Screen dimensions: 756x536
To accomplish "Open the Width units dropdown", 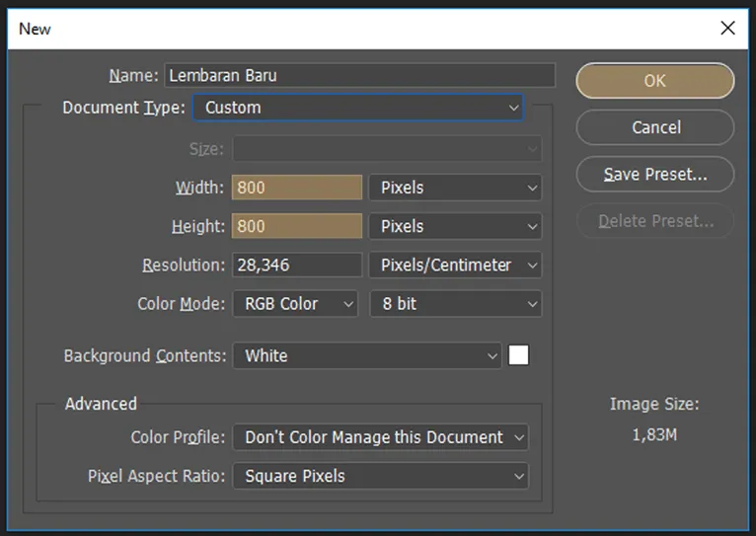I will coord(455,188).
